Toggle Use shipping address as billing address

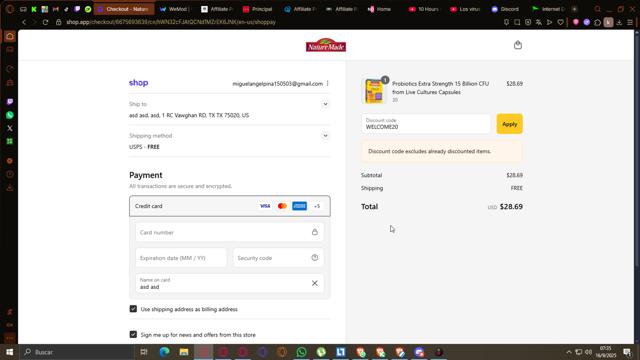tap(133, 309)
